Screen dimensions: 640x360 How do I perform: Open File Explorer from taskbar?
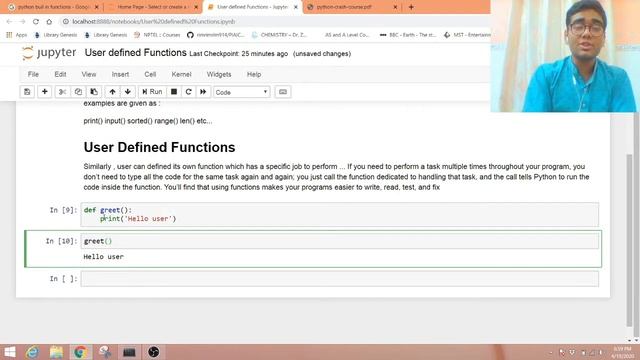pyautogui.click(x=56, y=352)
